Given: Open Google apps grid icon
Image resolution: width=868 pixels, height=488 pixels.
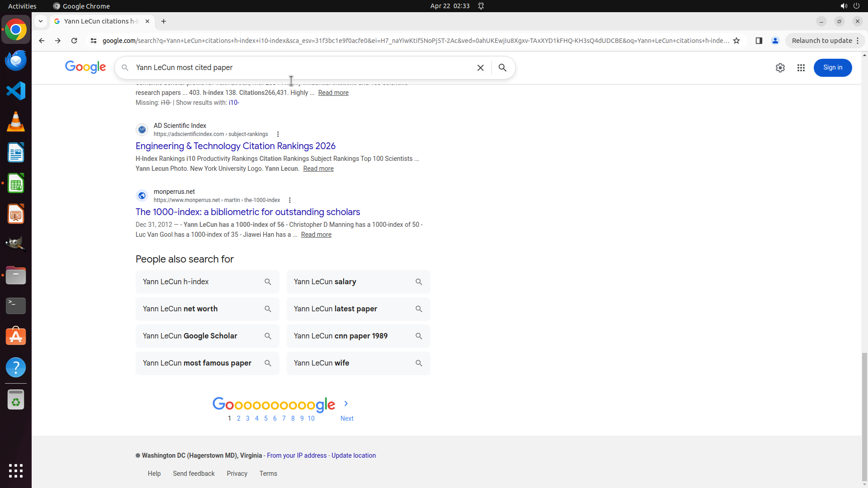Looking at the screenshot, I should point(801,68).
